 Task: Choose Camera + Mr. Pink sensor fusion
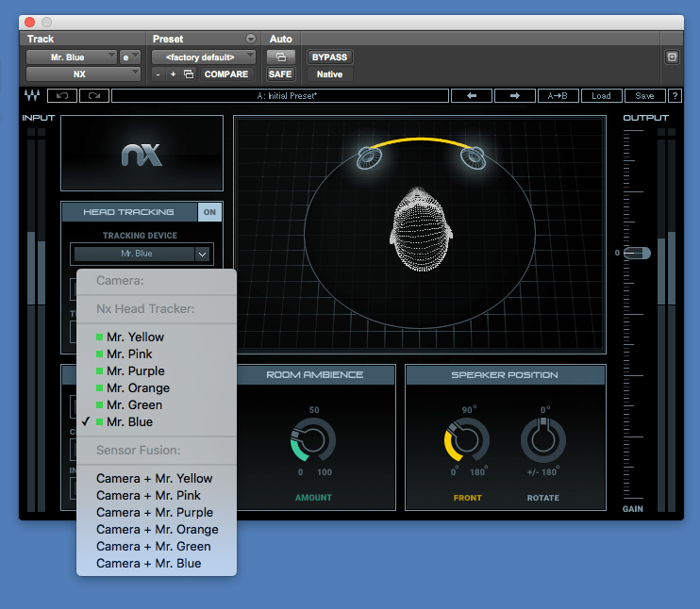(x=157, y=495)
